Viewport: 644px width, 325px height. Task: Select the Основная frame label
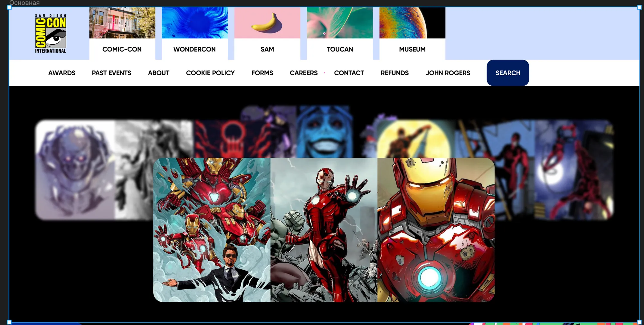(24, 3)
